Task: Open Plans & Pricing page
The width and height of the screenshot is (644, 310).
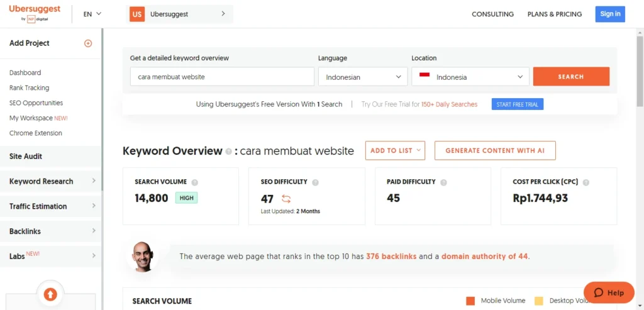Action: click(x=555, y=14)
